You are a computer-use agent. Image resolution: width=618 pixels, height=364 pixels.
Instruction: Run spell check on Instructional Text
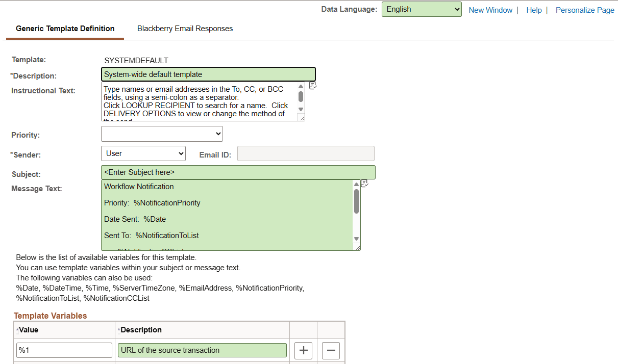click(313, 85)
